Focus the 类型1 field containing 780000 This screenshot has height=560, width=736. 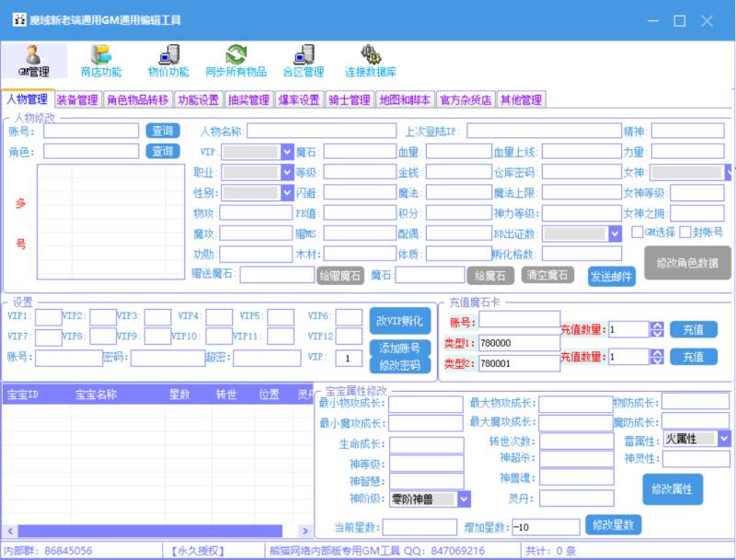tap(519, 343)
